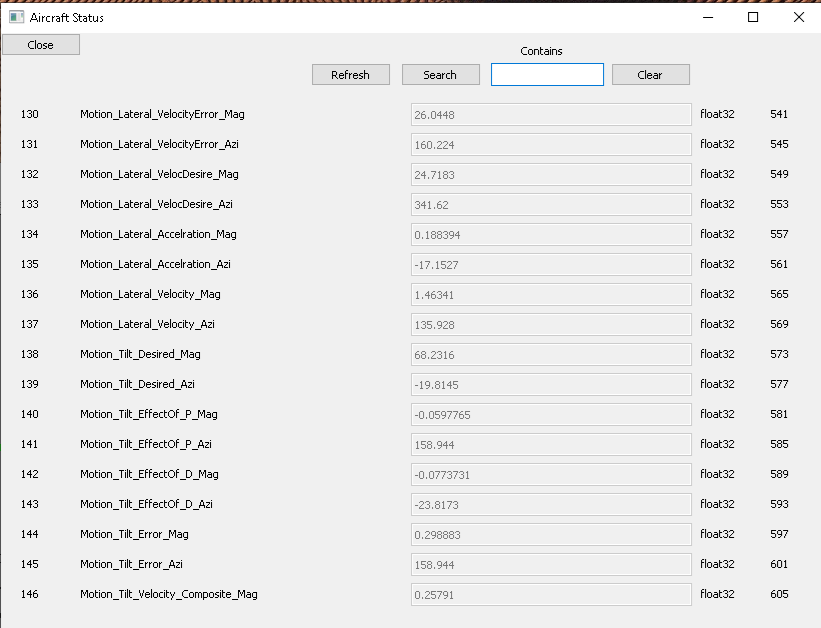821x628 pixels.
Task: Maximize the Aircraft Status window
Action: pyautogui.click(x=753, y=17)
